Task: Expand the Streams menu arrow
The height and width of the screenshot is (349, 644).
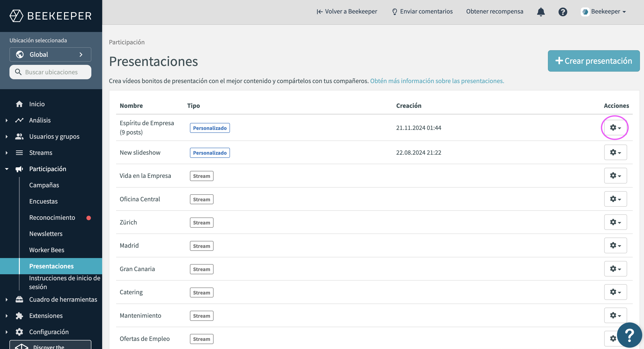Action: coord(7,153)
